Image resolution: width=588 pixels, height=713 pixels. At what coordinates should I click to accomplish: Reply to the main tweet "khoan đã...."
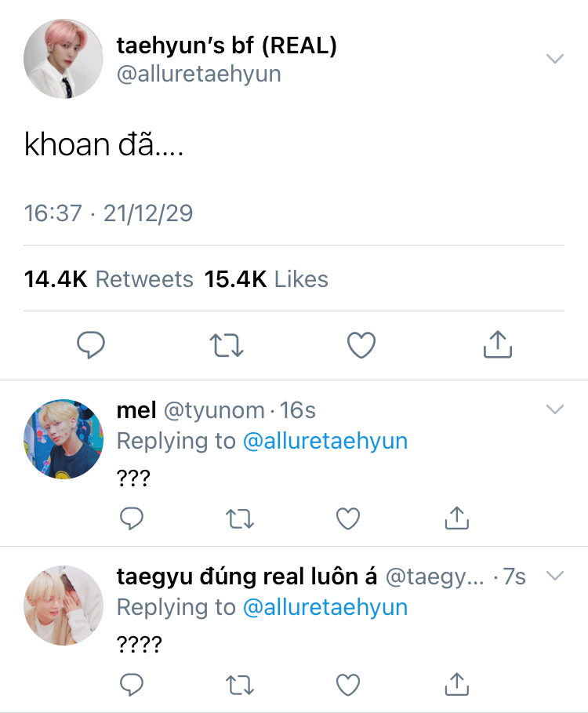click(92, 344)
